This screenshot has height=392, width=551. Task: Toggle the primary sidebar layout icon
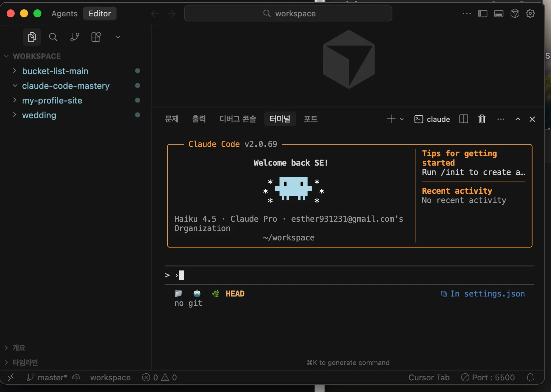tap(483, 13)
